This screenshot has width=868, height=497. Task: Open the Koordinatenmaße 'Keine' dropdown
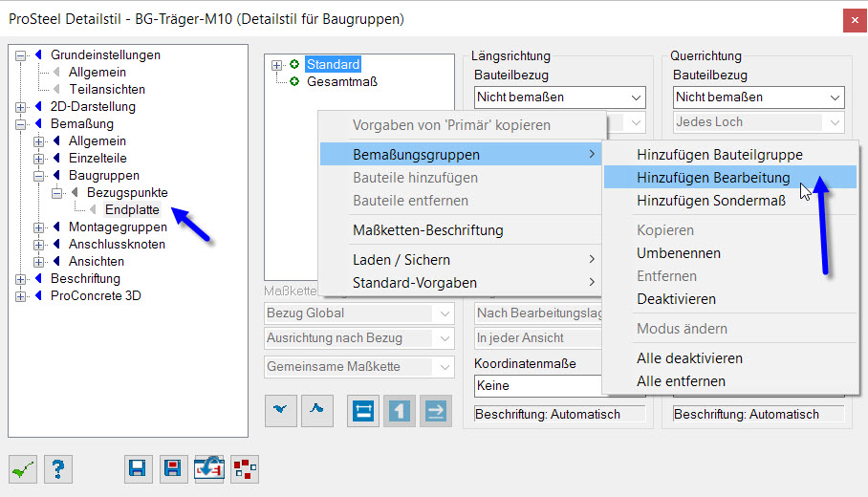pos(538,386)
